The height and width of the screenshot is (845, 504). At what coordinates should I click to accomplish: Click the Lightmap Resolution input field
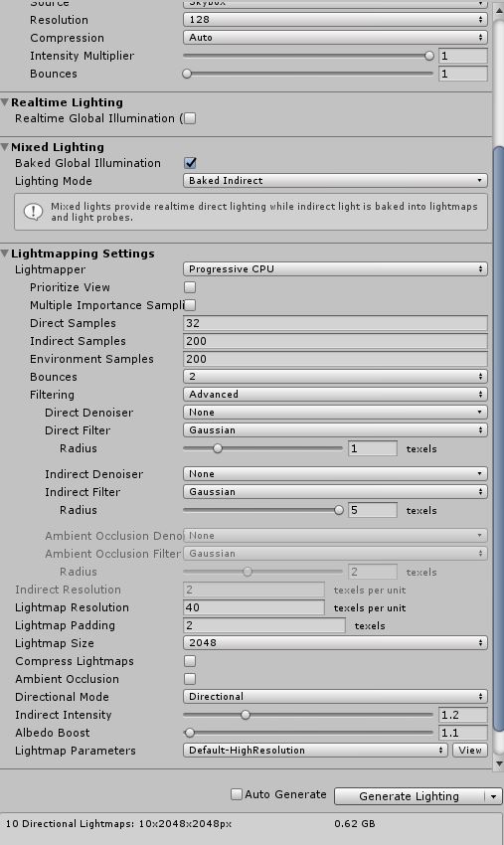point(253,607)
